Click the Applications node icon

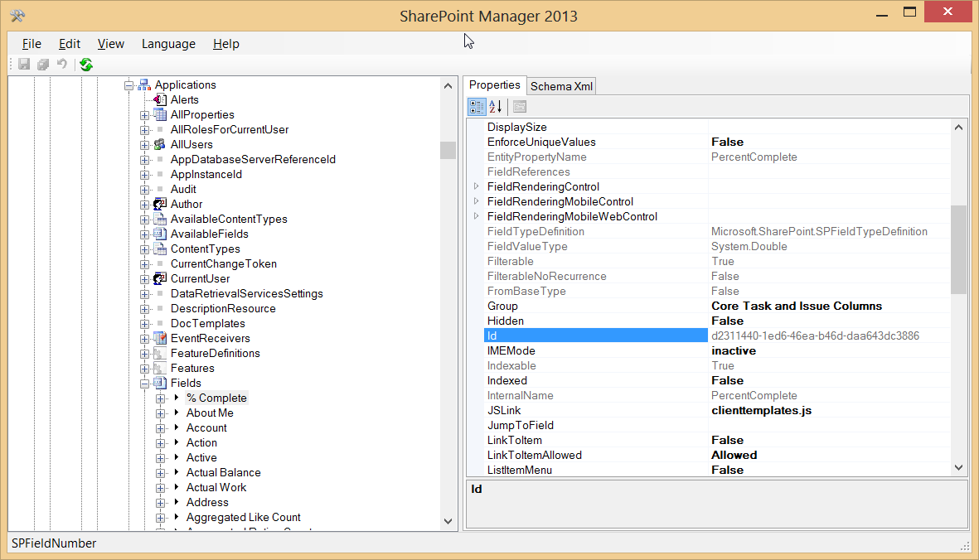tap(144, 84)
